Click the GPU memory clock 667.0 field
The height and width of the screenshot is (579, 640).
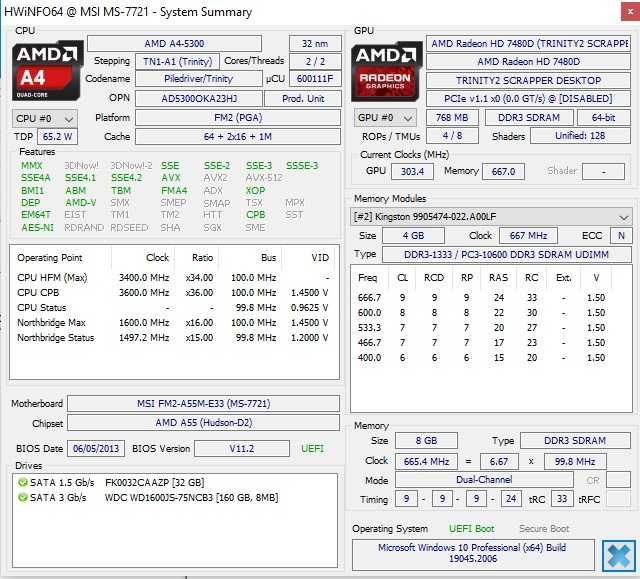(x=503, y=171)
